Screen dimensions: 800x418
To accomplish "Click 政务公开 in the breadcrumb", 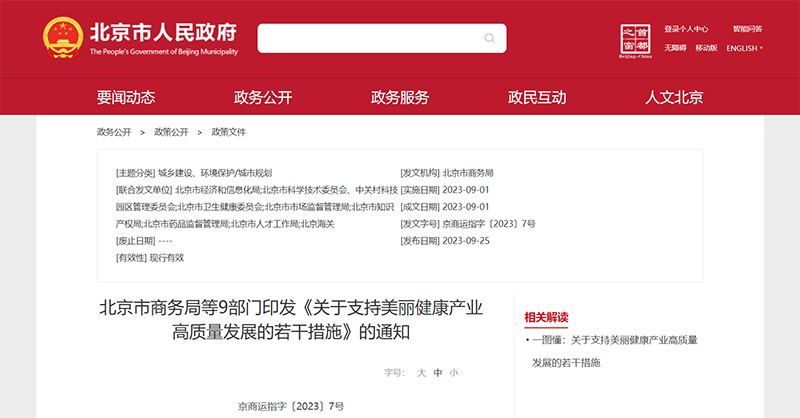I will coord(114,132).
